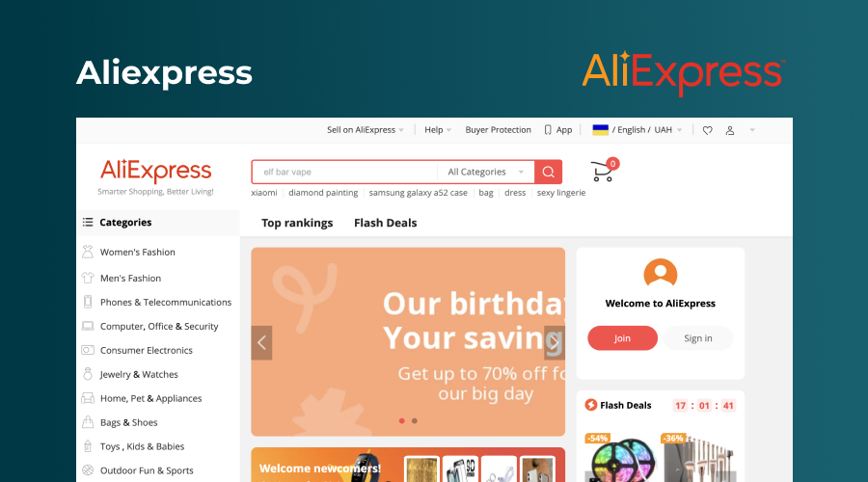Switch to the Top rankings tab

pos(297,223)
